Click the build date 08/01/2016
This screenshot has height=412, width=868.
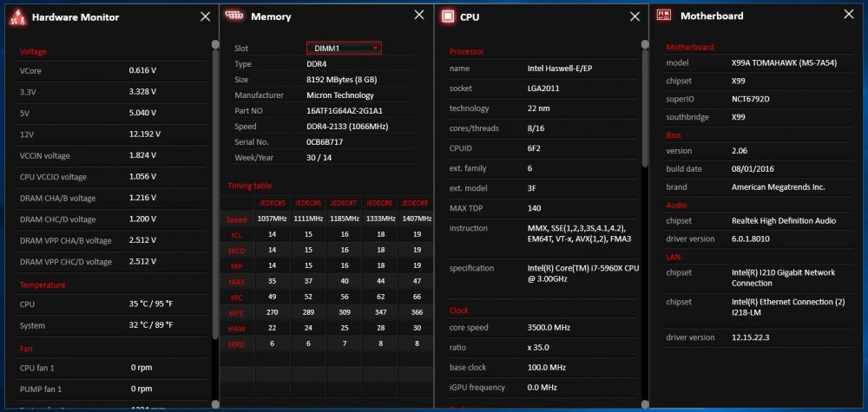click(x=753, y=168)
